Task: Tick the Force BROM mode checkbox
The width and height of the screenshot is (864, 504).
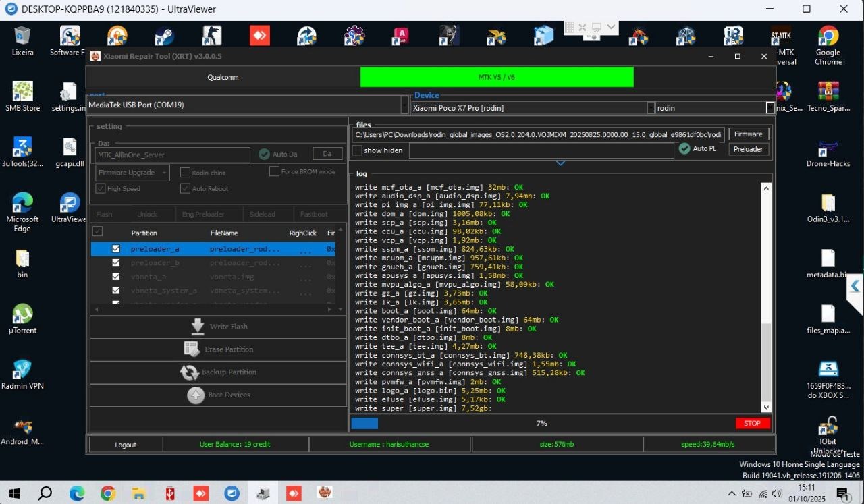Action: (274, 171)
